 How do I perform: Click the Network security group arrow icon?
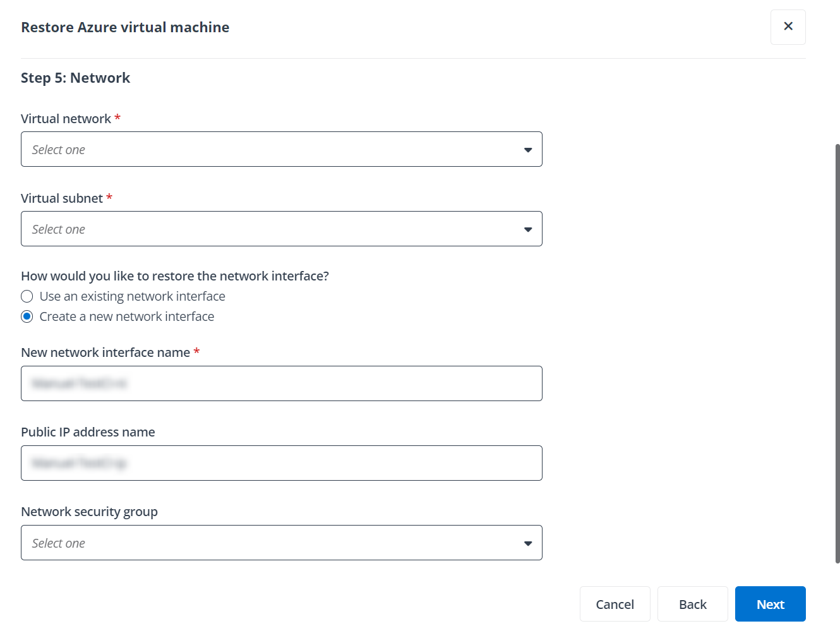(528, 543)
